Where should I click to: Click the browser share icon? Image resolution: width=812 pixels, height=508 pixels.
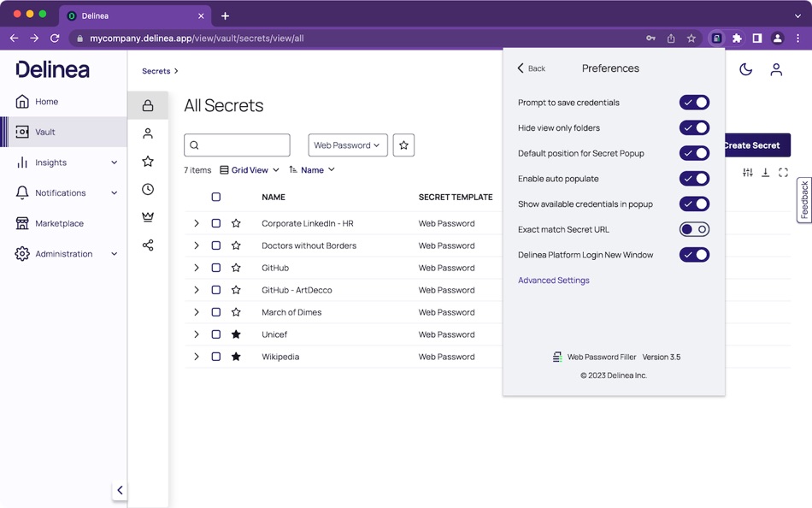671,38
